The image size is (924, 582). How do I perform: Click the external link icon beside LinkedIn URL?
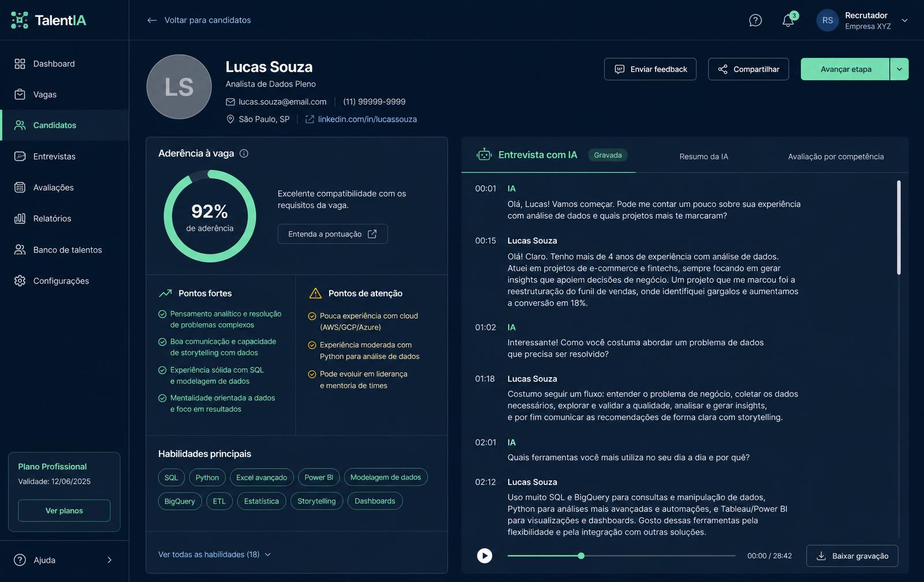[x=310, y=119]
